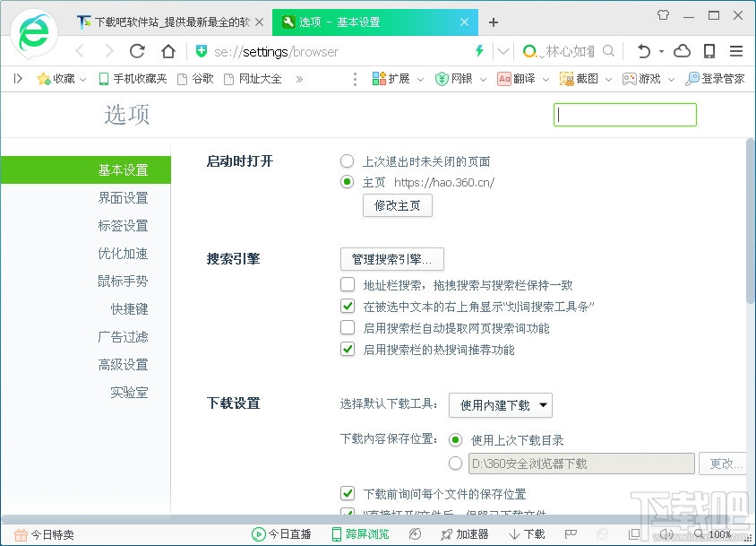Open the 使用内建下载 download tool dropdown
Viewport: 756px width, 546px height.
pyautogui.click(x=500, y=405)
